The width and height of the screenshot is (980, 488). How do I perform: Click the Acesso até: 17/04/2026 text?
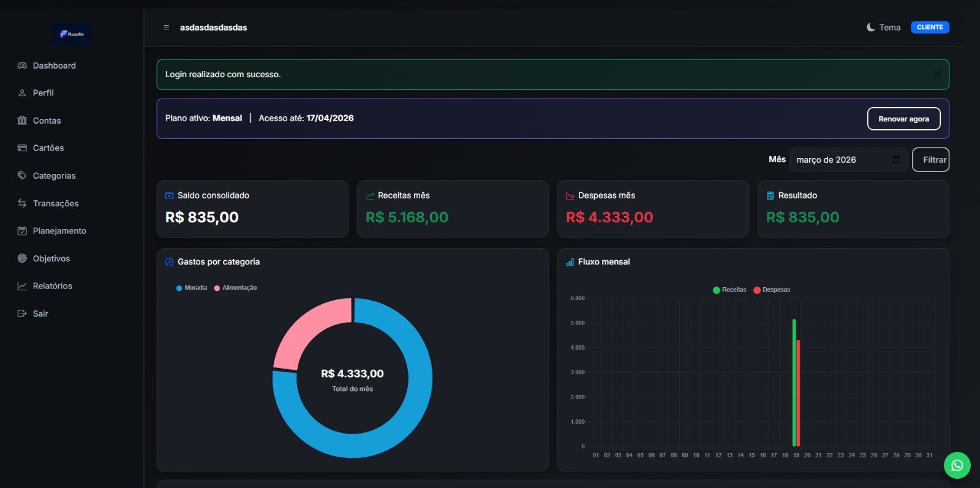[306, 118]
